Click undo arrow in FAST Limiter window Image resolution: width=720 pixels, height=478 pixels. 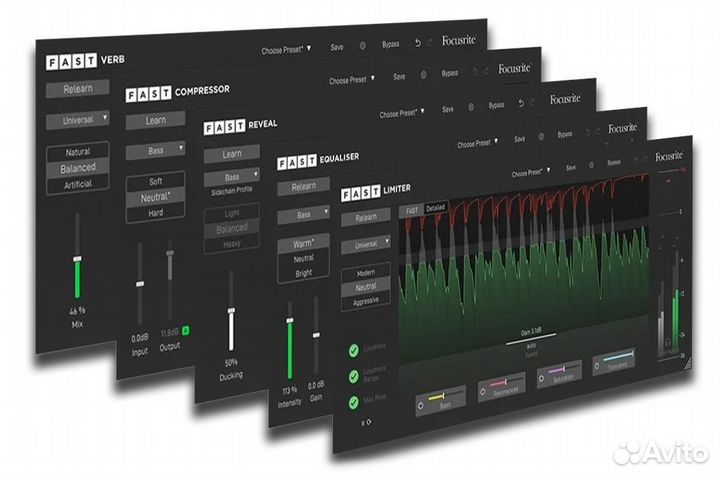(x=636, y=160)
